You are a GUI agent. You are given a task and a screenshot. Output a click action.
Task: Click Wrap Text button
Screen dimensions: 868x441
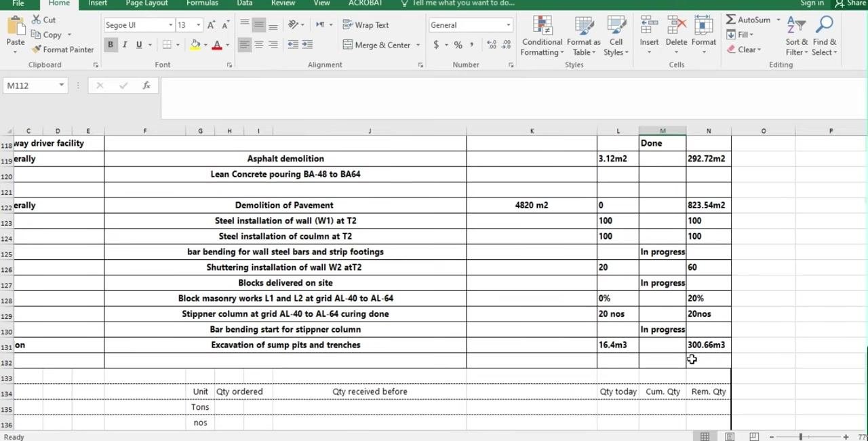coord(366,25)
